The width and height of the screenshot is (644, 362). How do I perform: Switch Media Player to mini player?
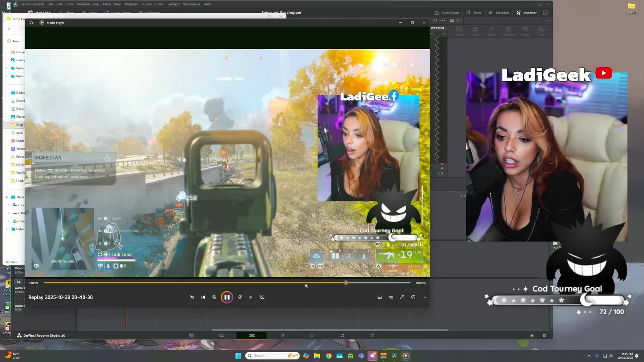[413, 297]
